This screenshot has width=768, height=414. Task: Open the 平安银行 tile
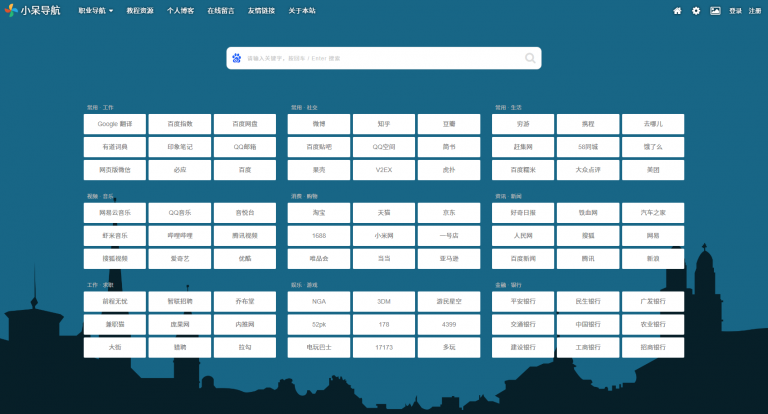(523, 301)
